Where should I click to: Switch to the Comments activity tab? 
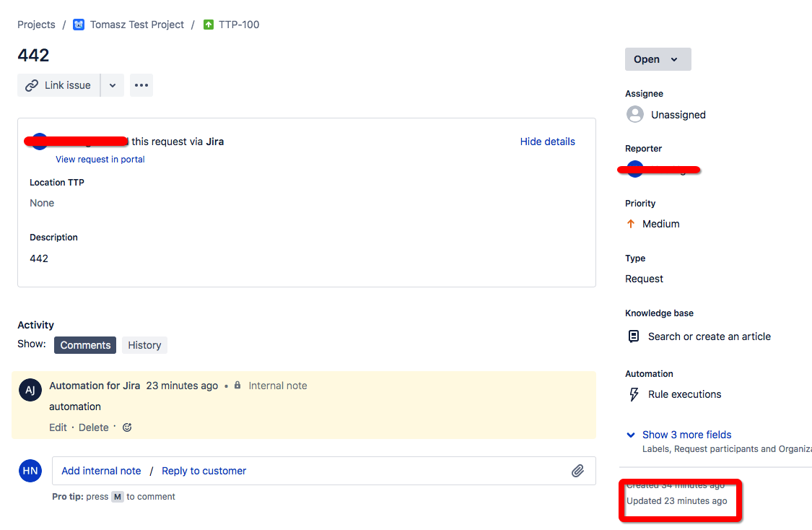point(85,345)
